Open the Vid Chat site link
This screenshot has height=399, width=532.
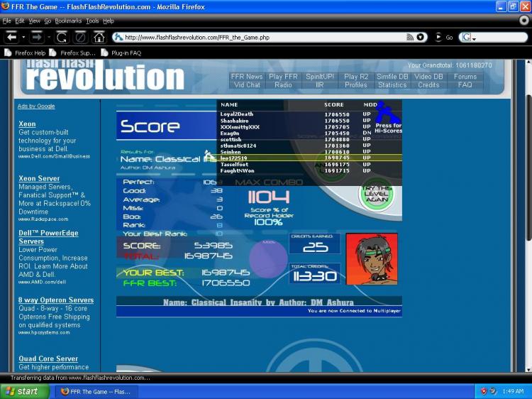[247, 85]
